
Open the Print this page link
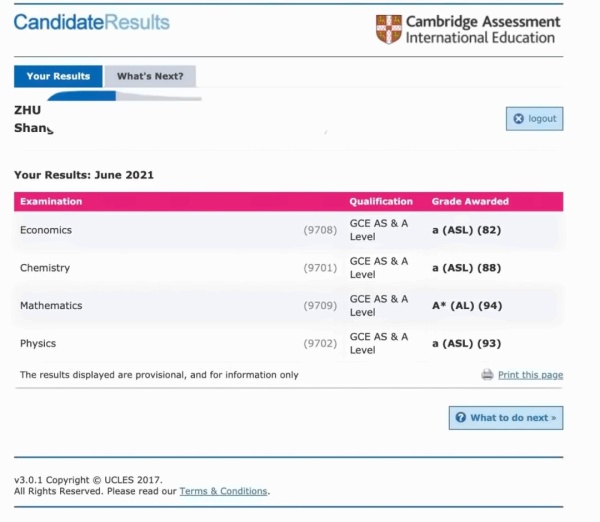click(x=530, y=375)
